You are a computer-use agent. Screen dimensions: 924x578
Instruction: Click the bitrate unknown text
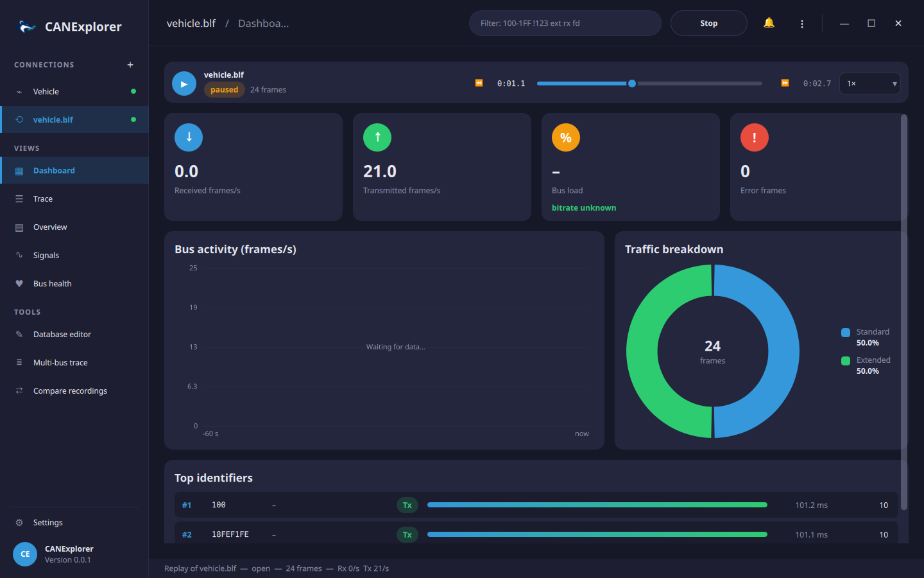pyautogui.click(x=584, y=208)
